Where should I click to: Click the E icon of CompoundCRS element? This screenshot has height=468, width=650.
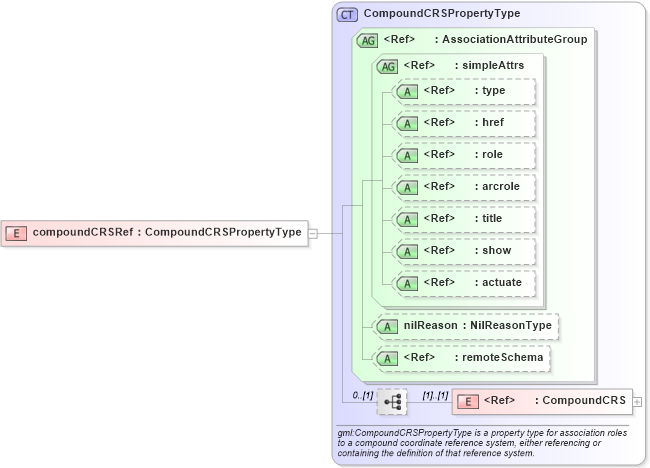click(468, 402)
